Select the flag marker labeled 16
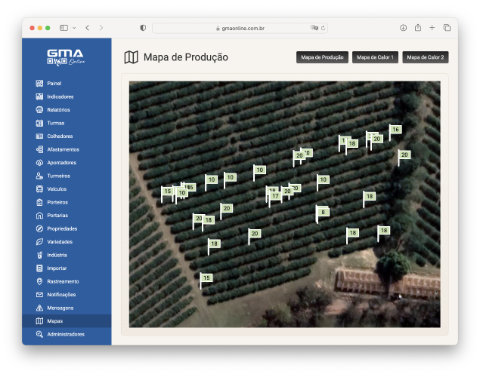The width and height of the screenshot is (480, 377). (x=395, y=130)
